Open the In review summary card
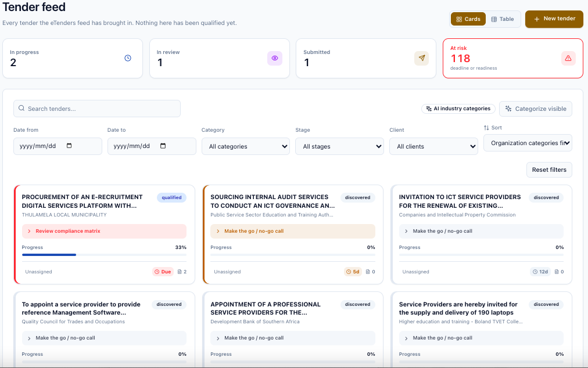588x368 pixels. pyautogui.click(x=220, y=59)
